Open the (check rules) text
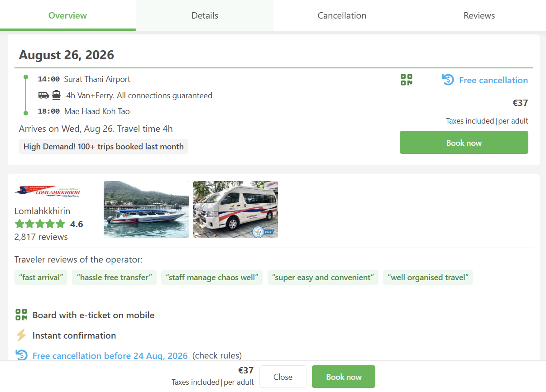The image size is (546, 392). (217, 356)
